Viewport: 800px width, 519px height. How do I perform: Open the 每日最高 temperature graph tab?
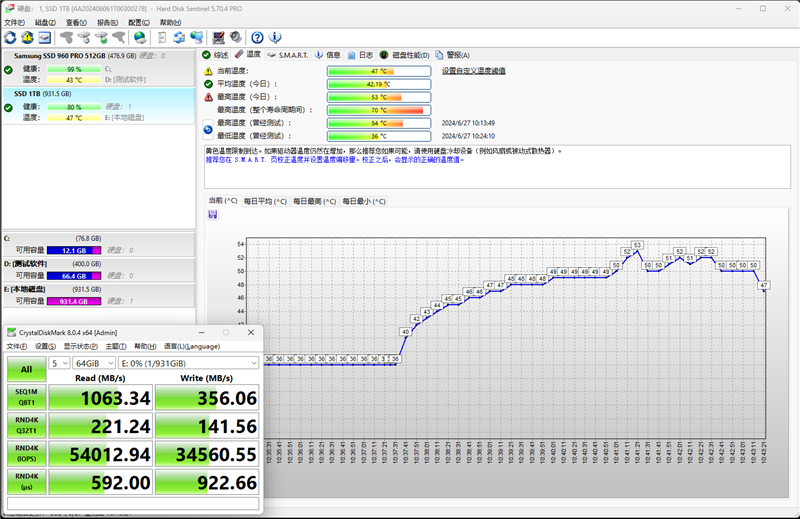[x=314, y=201]
